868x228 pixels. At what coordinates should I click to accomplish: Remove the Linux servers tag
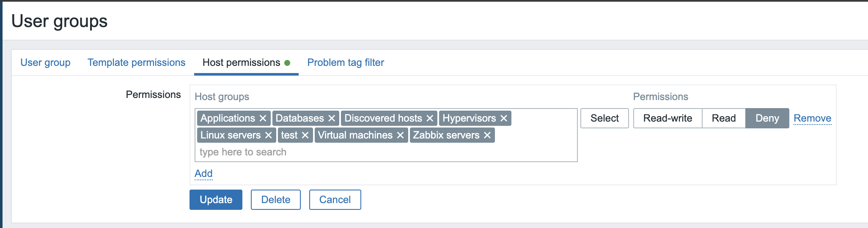click(268, 135)
